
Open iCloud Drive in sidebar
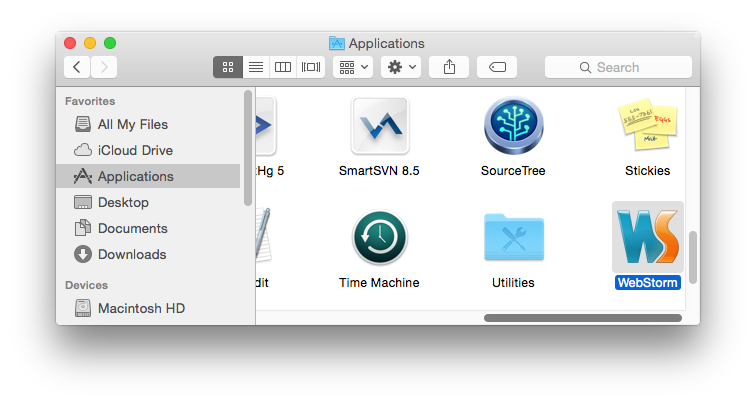tap(148, 150)
